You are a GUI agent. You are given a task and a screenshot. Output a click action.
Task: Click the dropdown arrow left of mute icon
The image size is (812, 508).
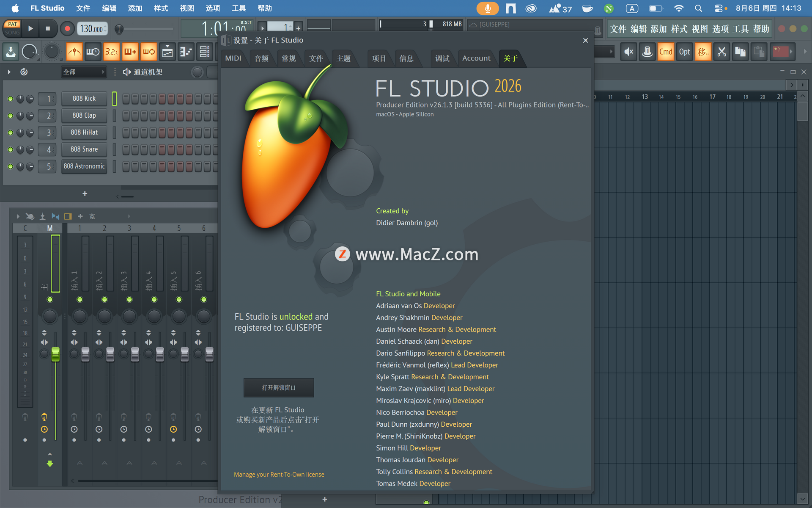(611, 52)
